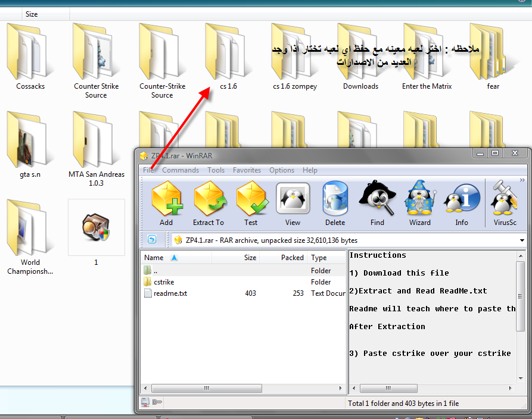
Task: Click the file list scroll left arrow
Action: (x=145, y=388)
